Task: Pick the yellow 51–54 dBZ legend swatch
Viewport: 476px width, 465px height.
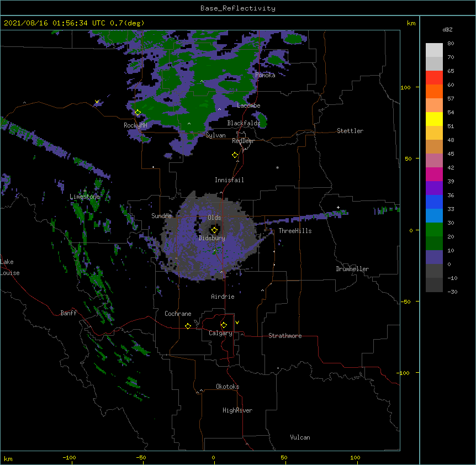Action: coord(434,119)
